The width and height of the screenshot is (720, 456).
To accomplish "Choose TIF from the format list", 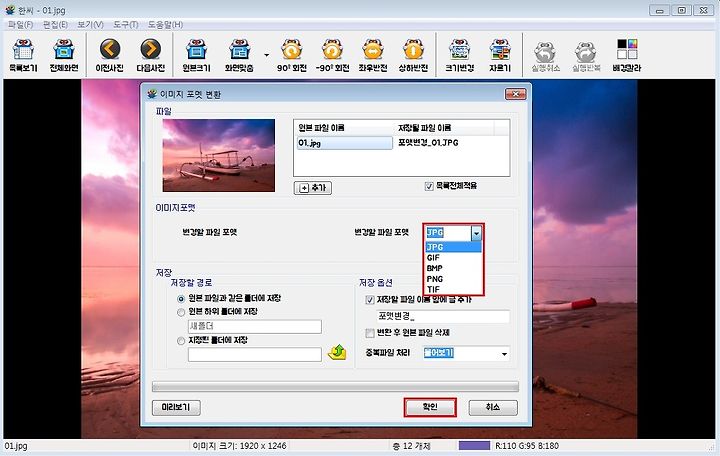I will coord(453,289).
